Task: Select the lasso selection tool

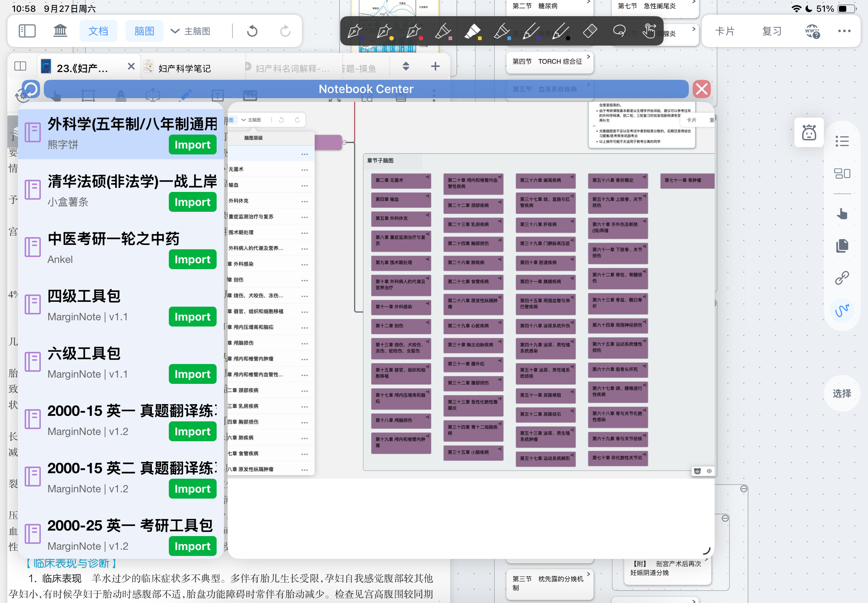Action: click(619, 31)
